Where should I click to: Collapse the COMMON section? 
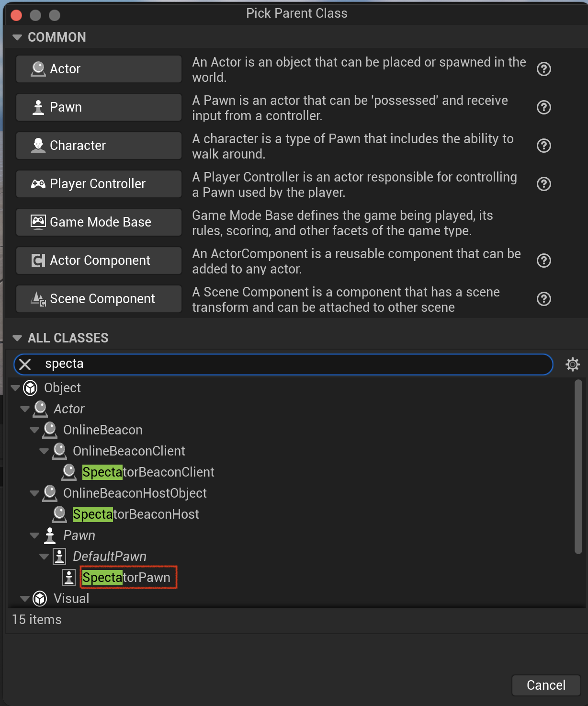[x=17, y=37]
